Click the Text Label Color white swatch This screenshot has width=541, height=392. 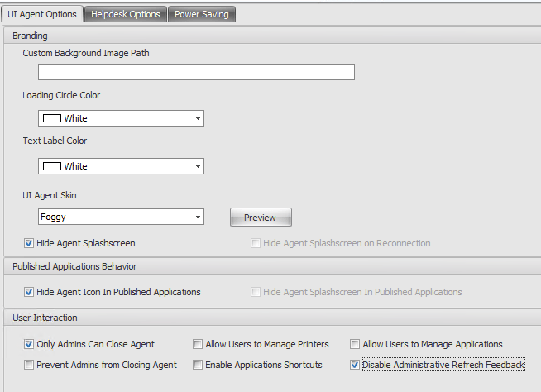click(x=52, y=166)
